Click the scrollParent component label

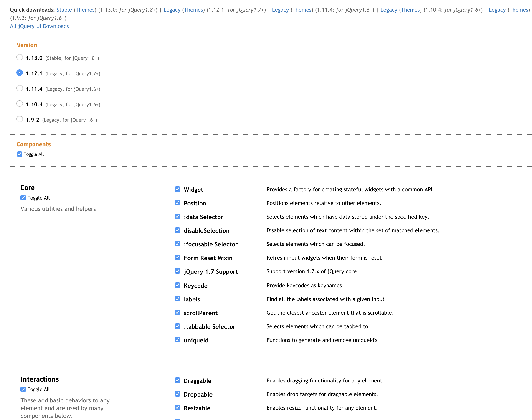click(x=201, y=313)
